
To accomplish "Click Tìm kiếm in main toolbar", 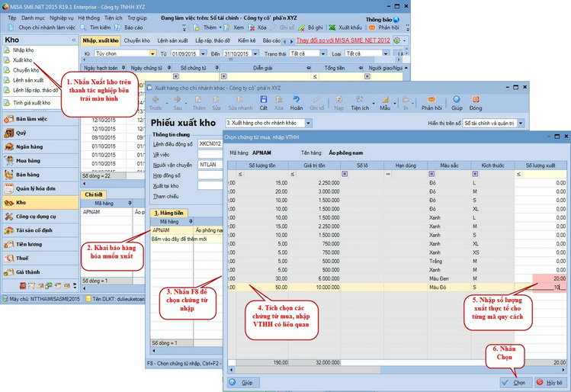I will [x=95, y=27].
